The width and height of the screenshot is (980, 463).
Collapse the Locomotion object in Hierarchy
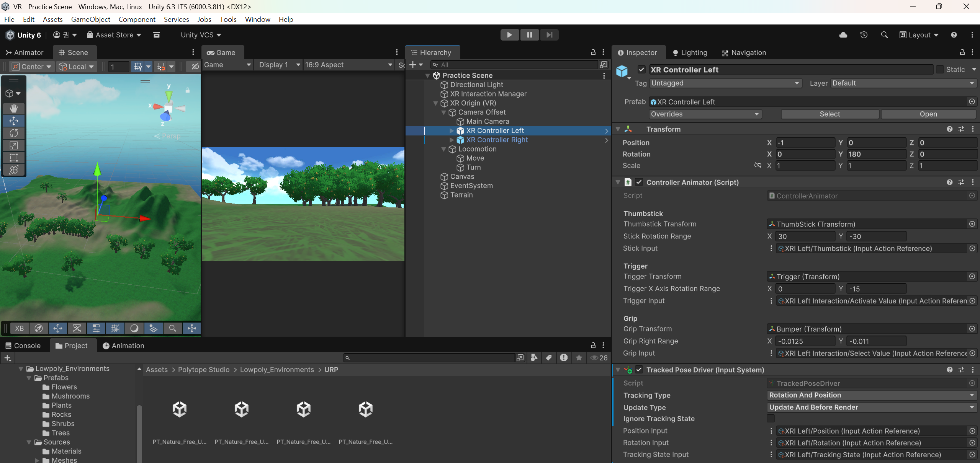(443, 149)
